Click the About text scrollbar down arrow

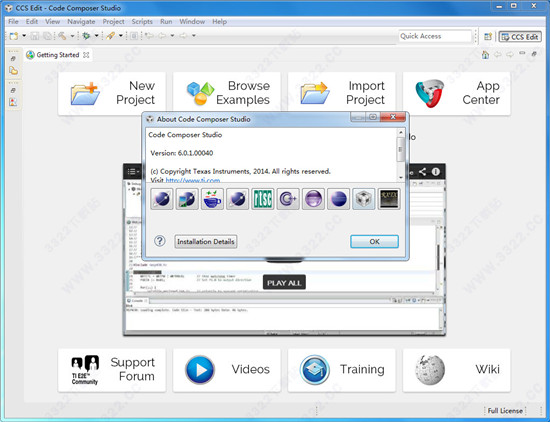(401, 178)
